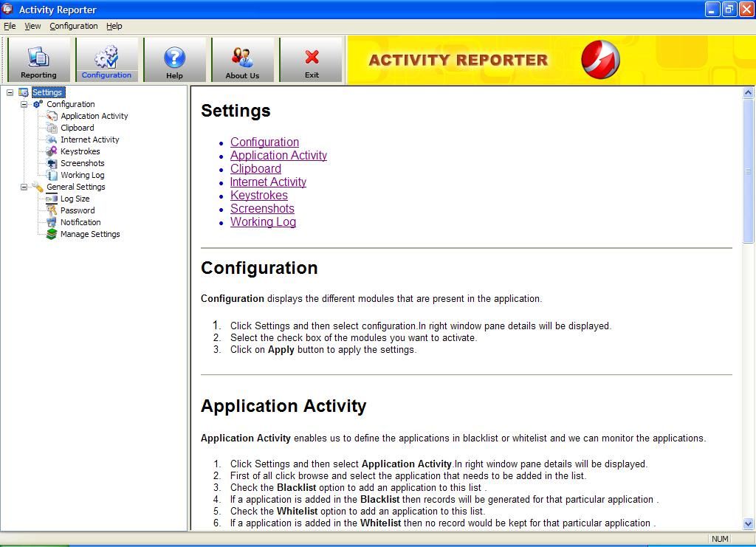Click the bold 'Configuration' section heading
Viewport: 756px width, 547px height.
click(x=259, y=268)
